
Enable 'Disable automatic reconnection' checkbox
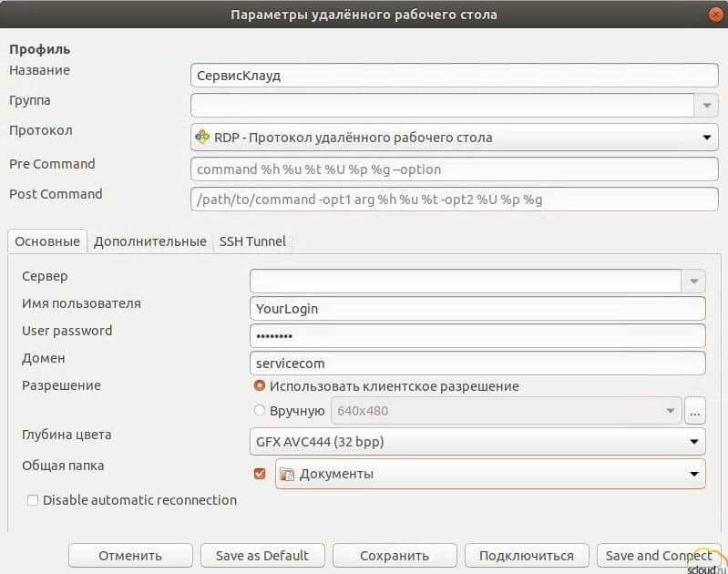tap(33, 500)
